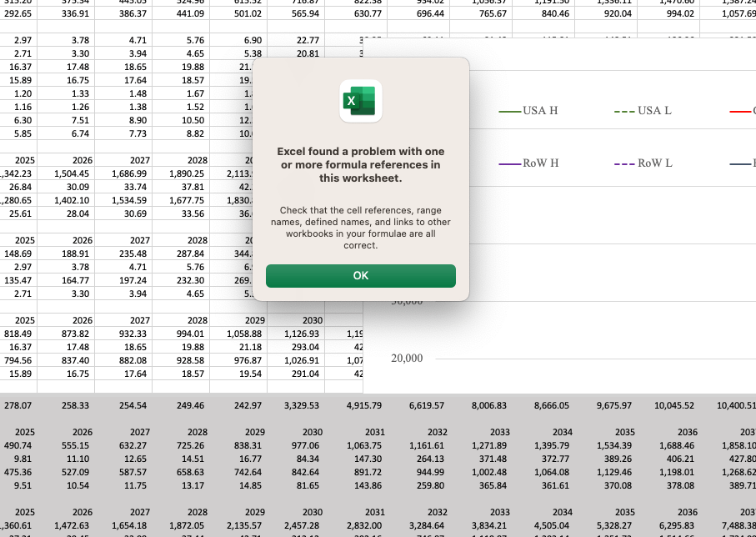This screenshot has width=756, height=537.
Task: Select the cell containing 8.82
Action: 181,133
